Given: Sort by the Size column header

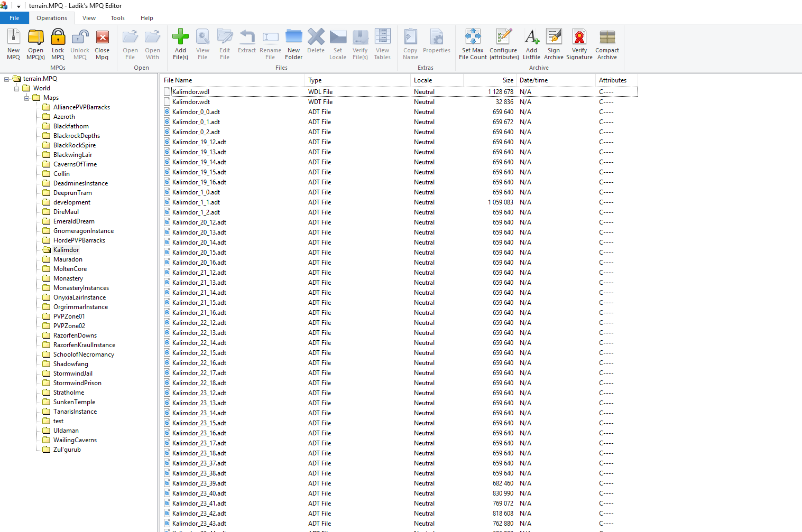Looking at the screenshot, I should (x=490, y=80).
